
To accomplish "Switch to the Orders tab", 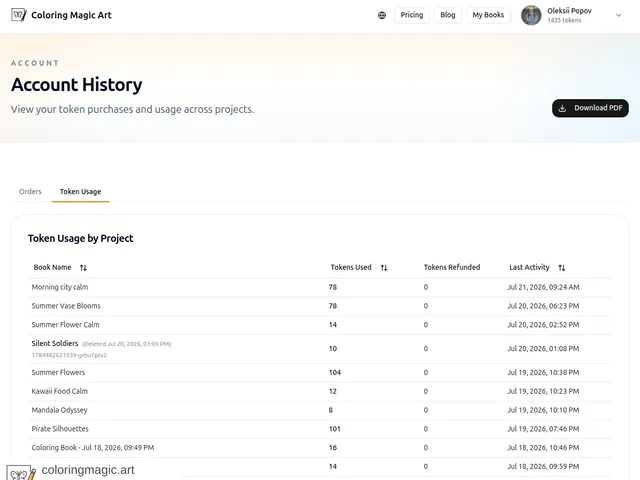I will coord(30,191).
